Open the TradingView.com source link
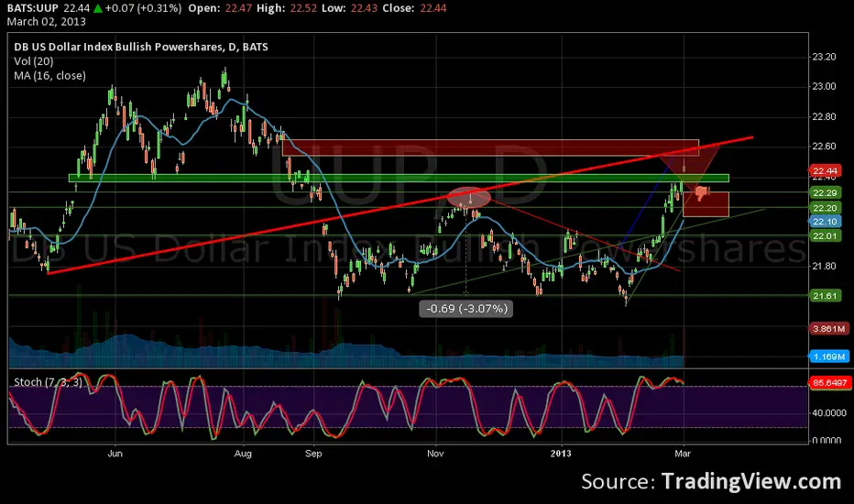The image size is (854, 504). (751, 482)
